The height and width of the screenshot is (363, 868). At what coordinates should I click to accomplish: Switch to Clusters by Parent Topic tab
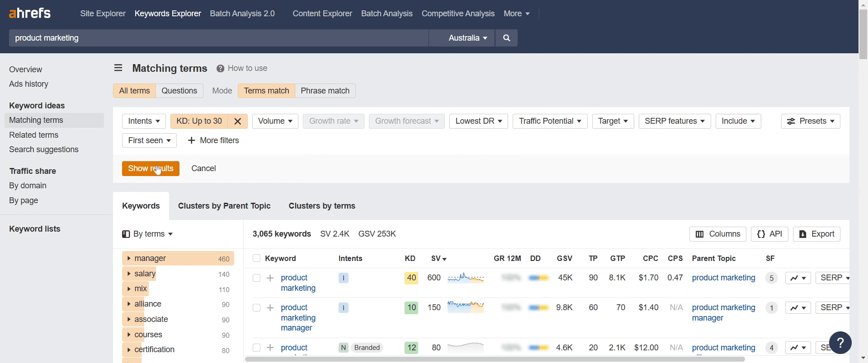coord(224,206)
